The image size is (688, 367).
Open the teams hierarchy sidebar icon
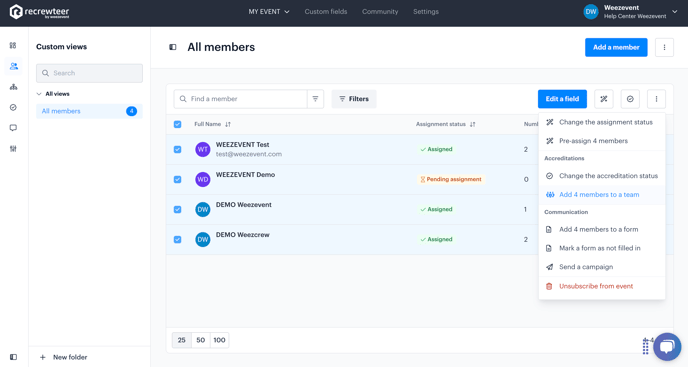tap(13, 87)
